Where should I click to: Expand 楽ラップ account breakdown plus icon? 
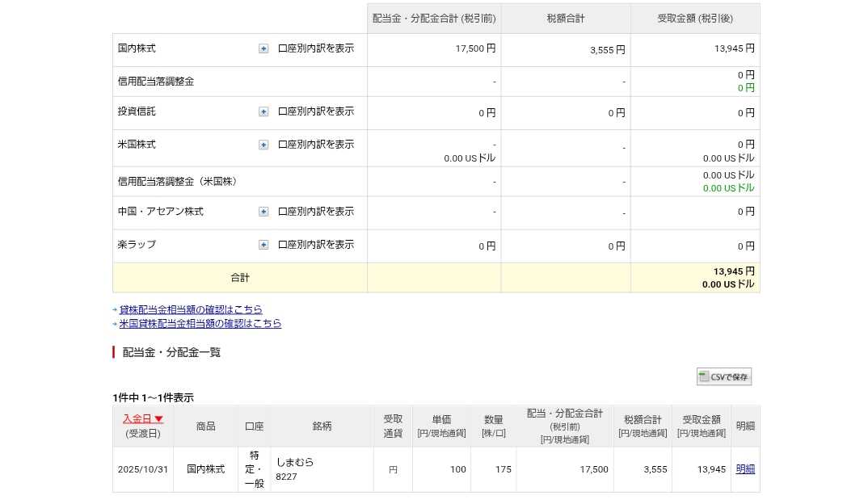263,245
